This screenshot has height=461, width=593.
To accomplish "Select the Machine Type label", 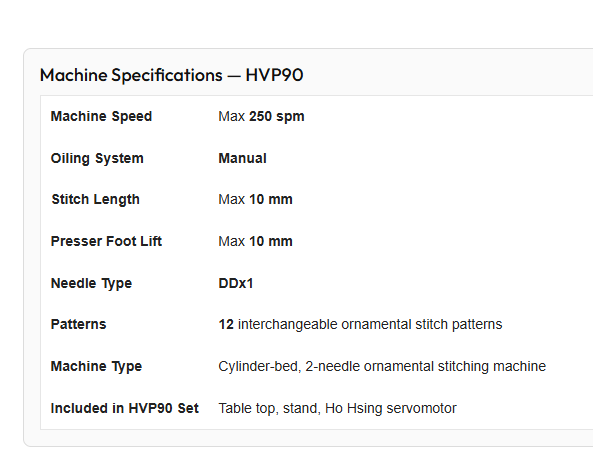I will point(96,366).
